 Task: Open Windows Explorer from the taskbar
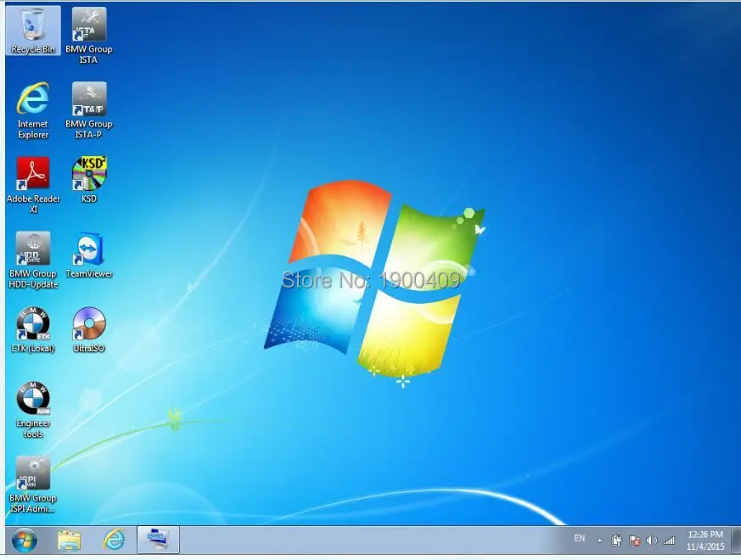69,540
